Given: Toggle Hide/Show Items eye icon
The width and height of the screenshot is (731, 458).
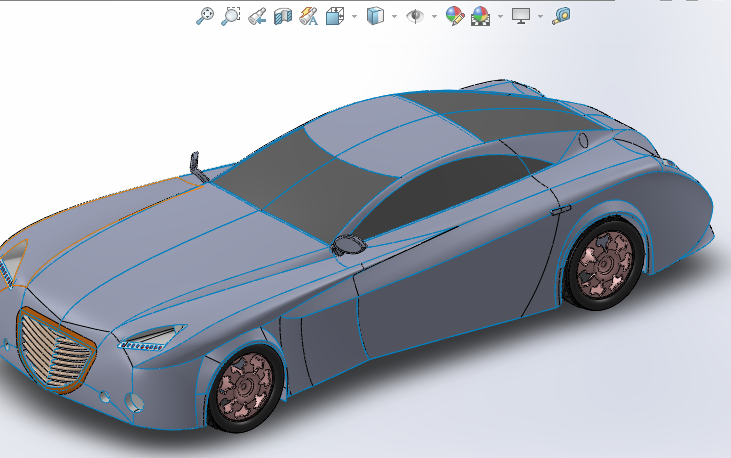Looking at the screenshot, I should [415, 15].
